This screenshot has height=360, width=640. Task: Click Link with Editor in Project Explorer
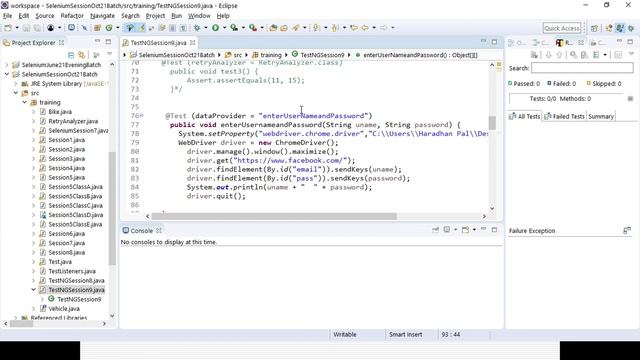click(x=82, y=55)
